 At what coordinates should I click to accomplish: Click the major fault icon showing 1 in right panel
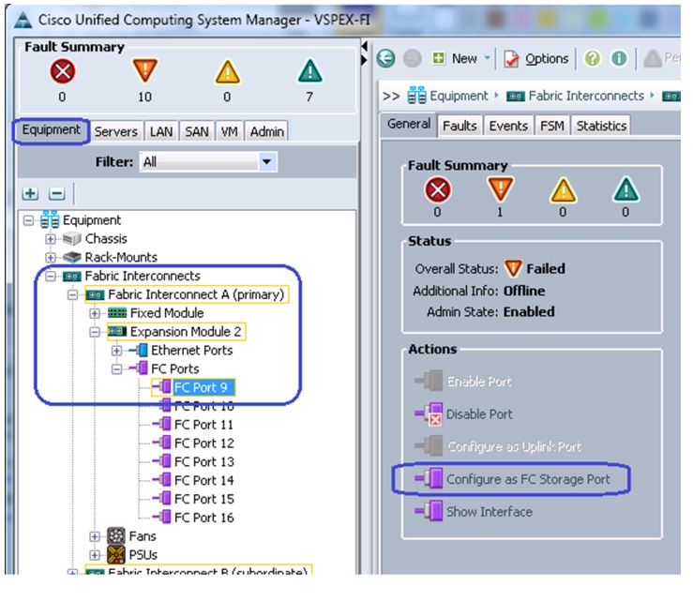501,190
